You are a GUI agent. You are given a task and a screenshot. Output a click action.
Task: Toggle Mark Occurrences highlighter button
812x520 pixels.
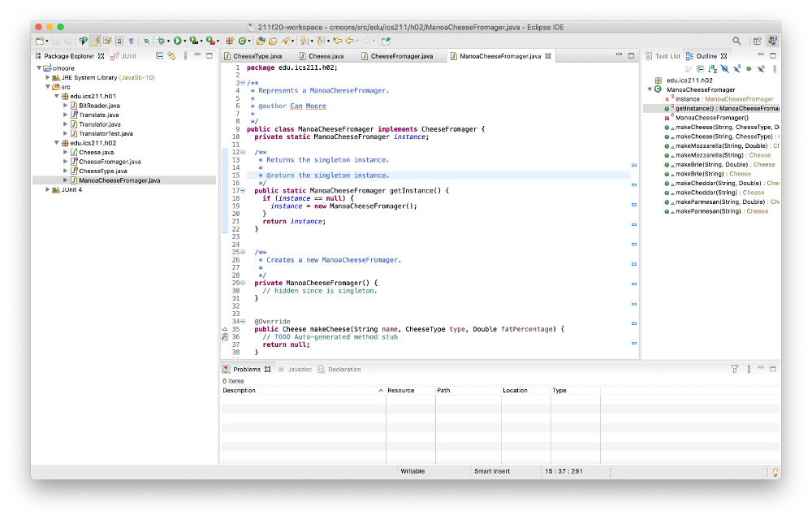pyautogui.click(x=95, y=41)
